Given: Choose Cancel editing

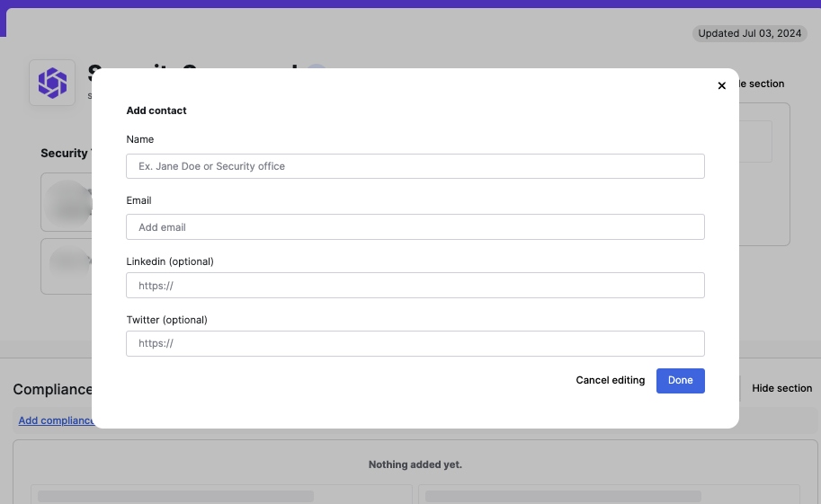Looking at the screenshot, I should (x=610, y=381).
